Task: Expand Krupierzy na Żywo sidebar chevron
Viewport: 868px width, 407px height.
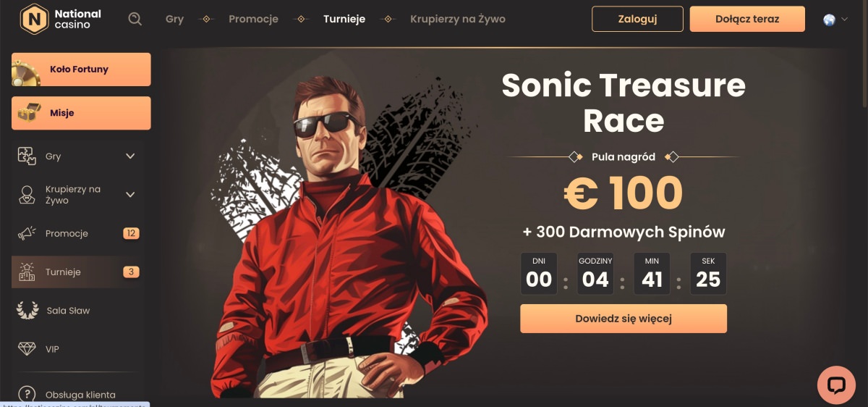Action: (x=130, y=194)
